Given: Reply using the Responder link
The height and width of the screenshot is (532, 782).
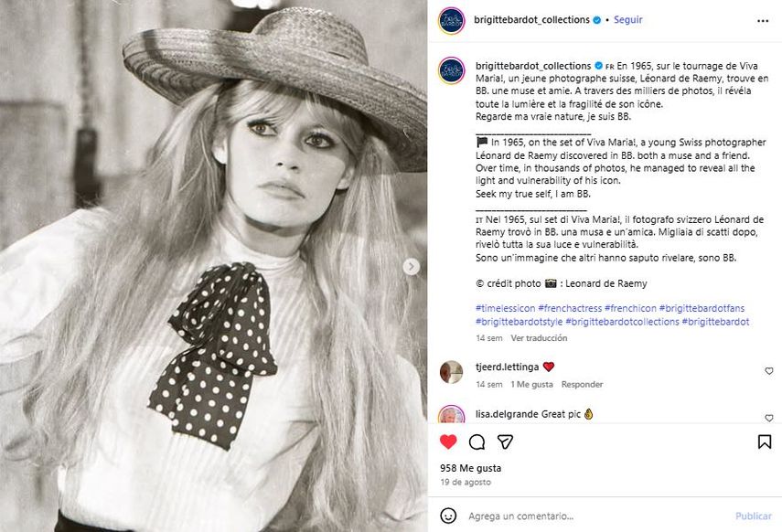Looking at the screenshot, I should pos(585,384).
